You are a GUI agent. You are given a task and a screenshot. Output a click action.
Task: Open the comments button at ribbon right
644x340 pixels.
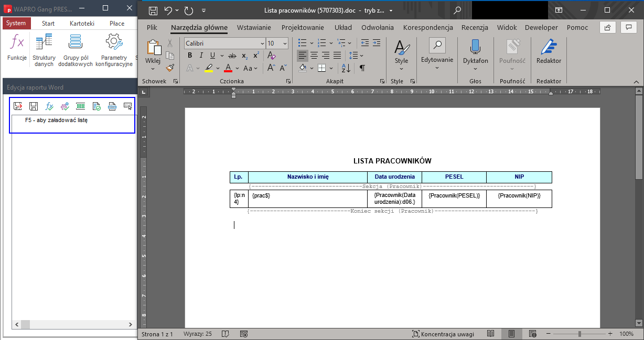[x=628, y=27]
